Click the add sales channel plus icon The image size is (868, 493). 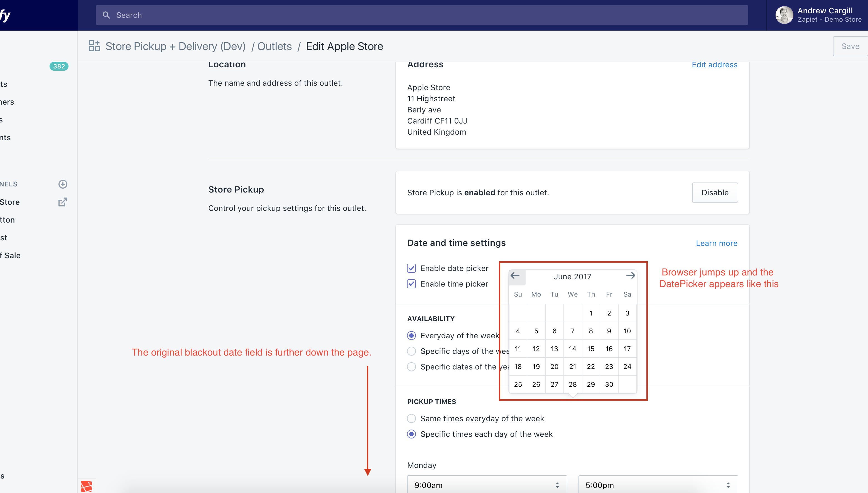click(x=63, y=184)
